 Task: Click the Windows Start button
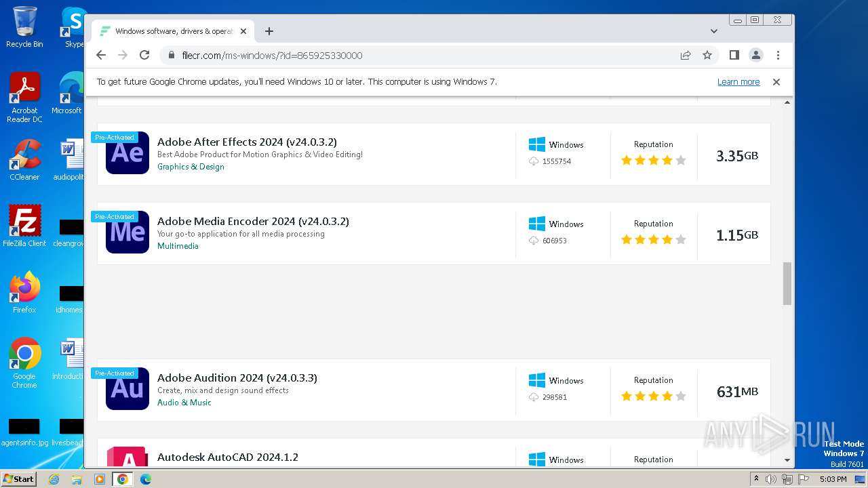pyautogui.click(x=18, y=479)
